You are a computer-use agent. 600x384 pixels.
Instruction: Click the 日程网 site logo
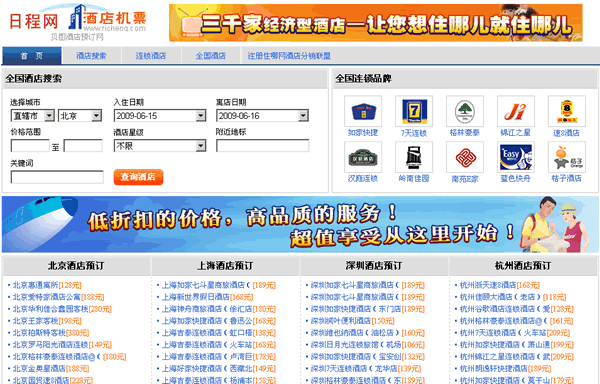coord(78,22)
